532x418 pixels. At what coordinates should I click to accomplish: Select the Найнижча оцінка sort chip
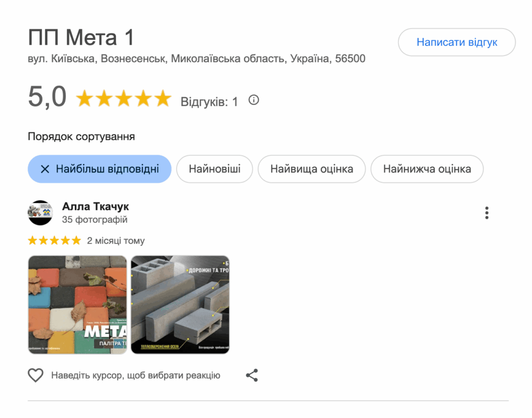tap(427, 169)
